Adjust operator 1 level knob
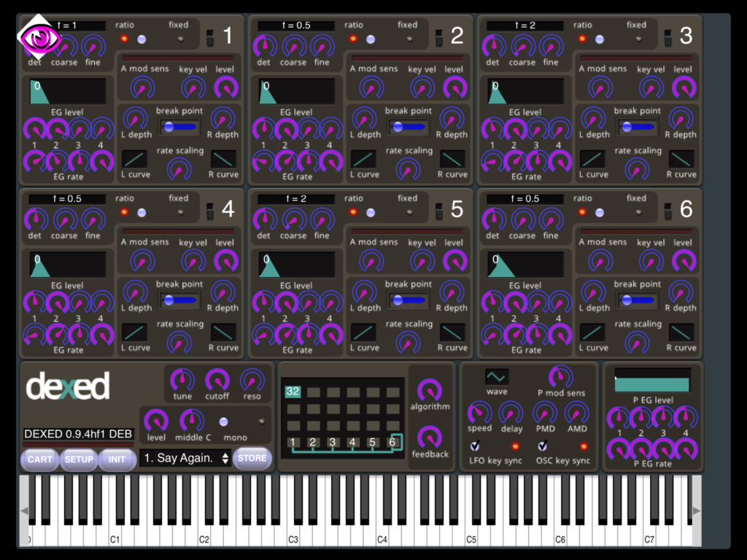The height and width of the screenshot is (560, 747). pyautogui.click(x=226, y=87)
